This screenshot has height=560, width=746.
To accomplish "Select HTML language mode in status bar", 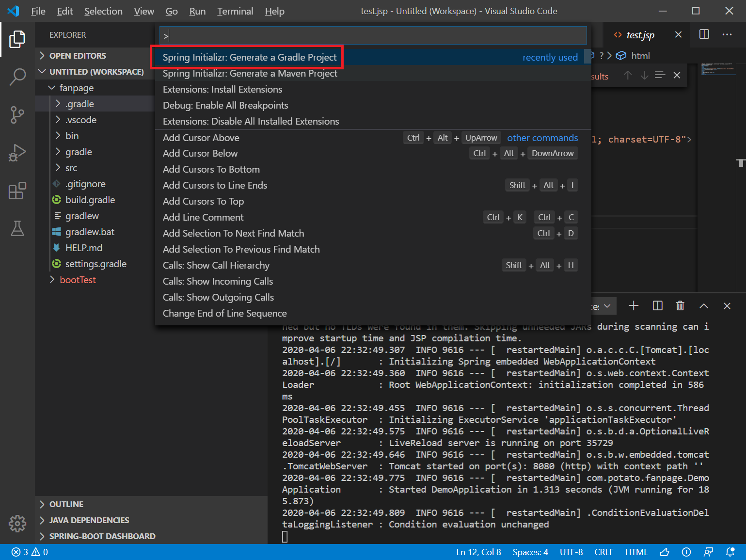I will click(636, 552).
